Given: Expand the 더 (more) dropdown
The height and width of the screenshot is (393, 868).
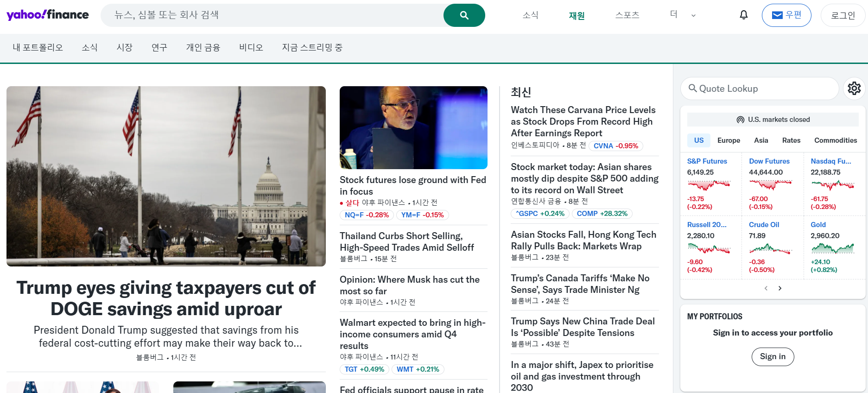Looking at the screenshot, I should 683,15.
